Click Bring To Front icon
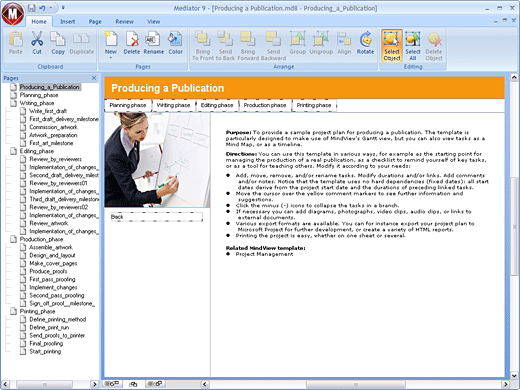520x390 pixels. tap(202, 39)
